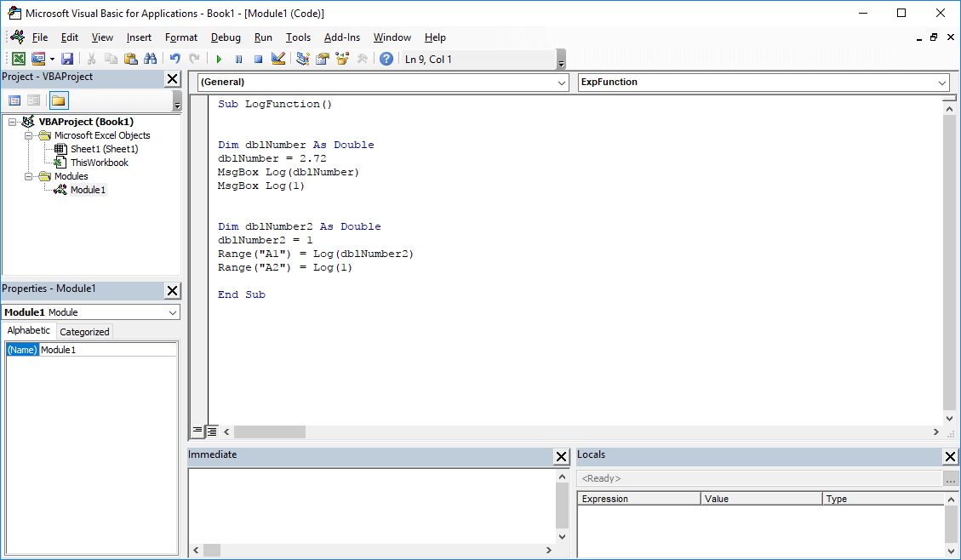
Task: Open the Add-Ins menu
Action: point(342,37)
